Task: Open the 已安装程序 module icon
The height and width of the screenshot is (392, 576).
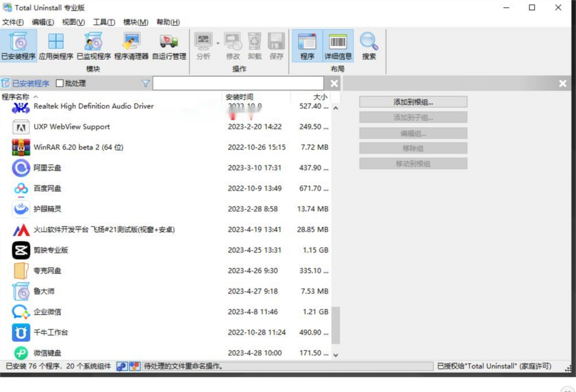Action: click(19, 46)
